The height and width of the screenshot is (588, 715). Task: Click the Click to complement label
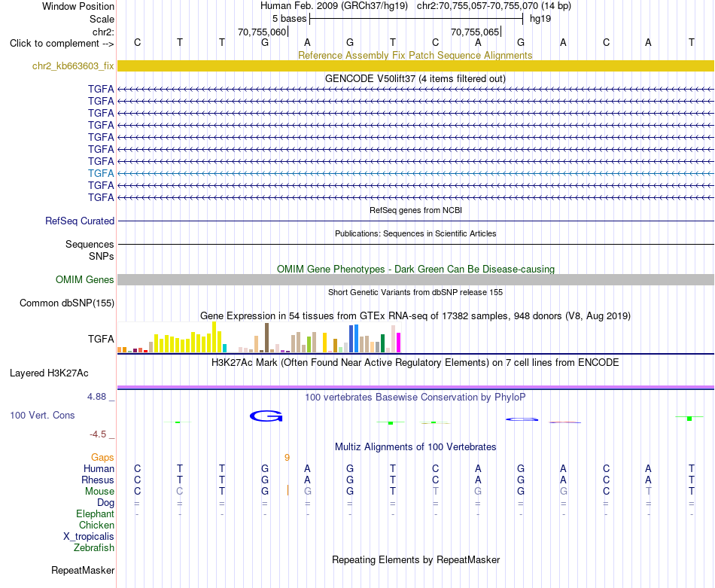click(x=62, y=44)
